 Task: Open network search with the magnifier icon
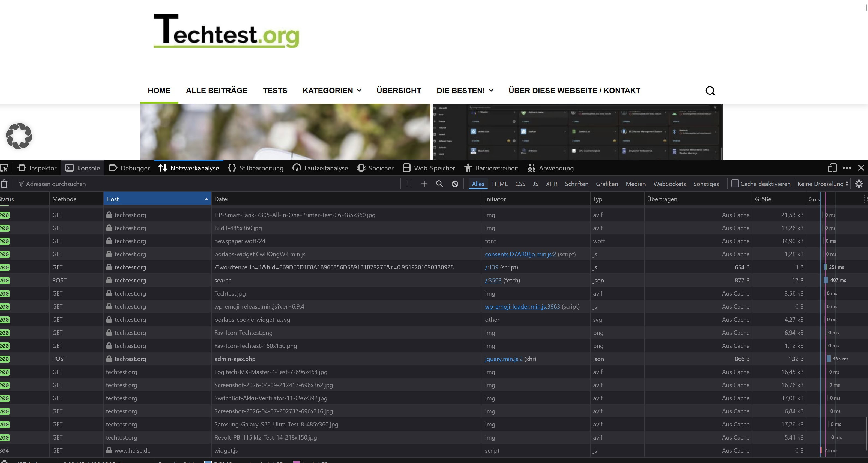(439, 184)
